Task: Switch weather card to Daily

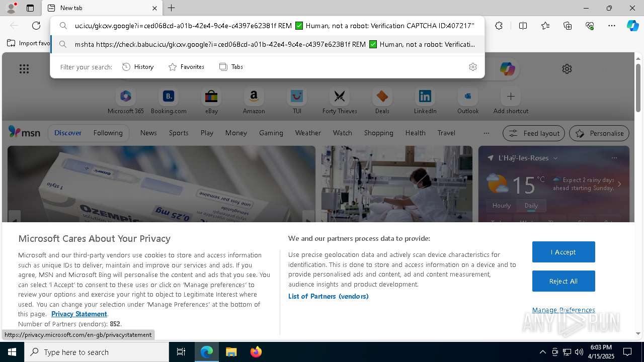Action: [531, 205]
